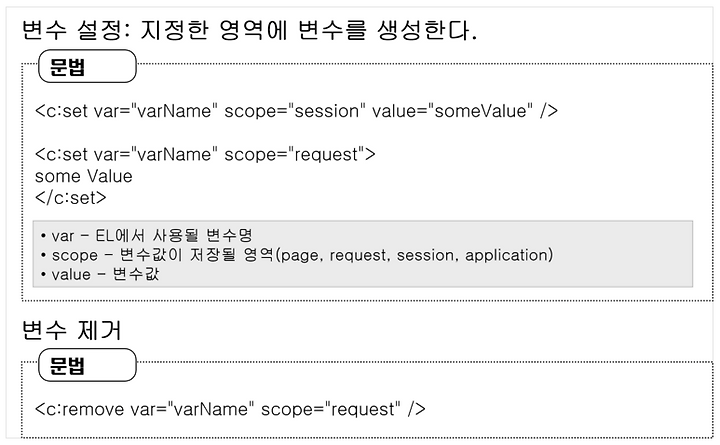Click scope="request" in the c:remove line
Screen dimensions: 720x445
coord(331,409)
